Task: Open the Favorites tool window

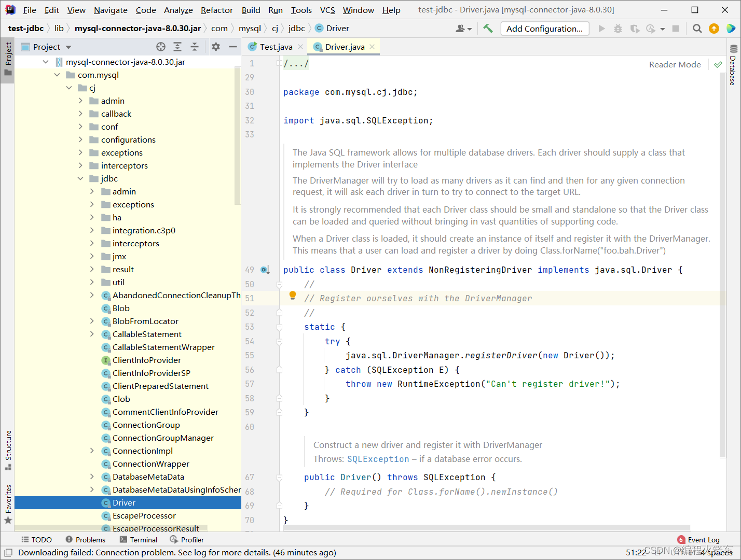Action: tap(8, 504)
